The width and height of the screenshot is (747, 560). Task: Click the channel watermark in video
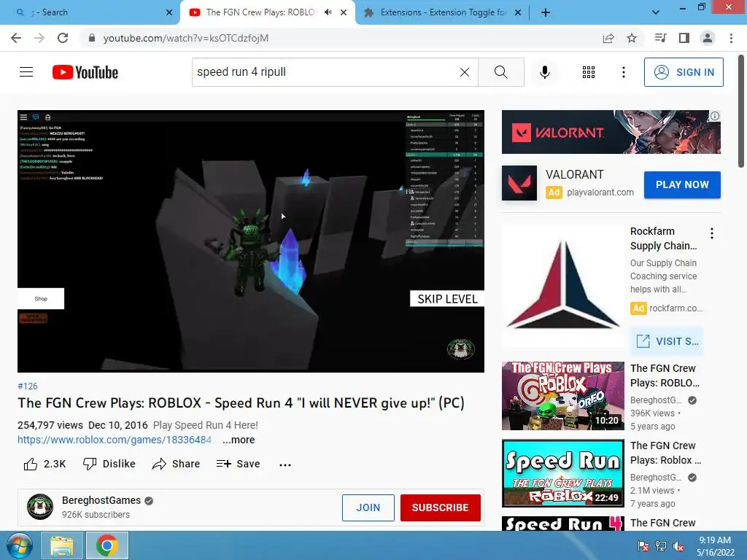point(460,349)
